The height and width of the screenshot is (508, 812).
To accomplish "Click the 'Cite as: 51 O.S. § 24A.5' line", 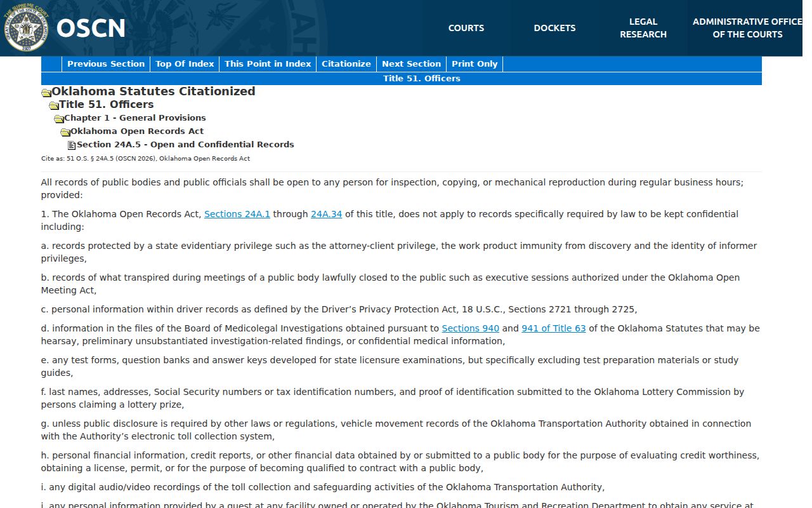I will (x=145, y=158).
